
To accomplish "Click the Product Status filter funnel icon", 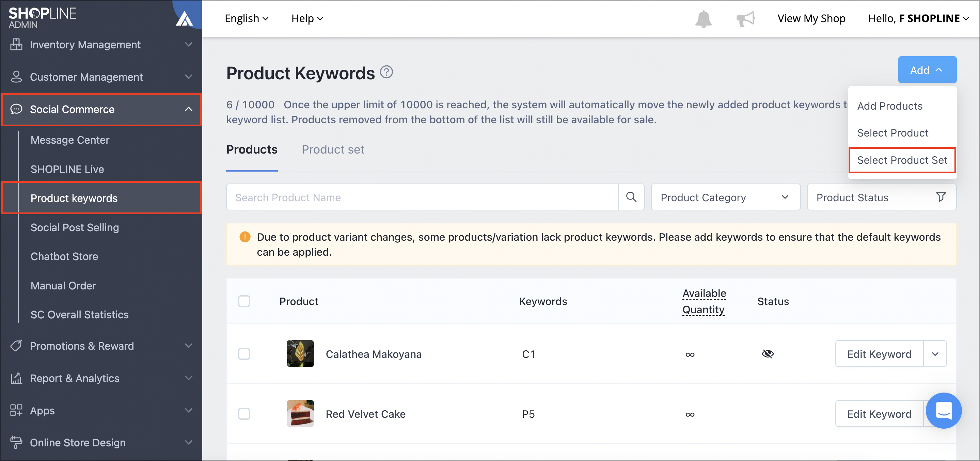I will click(x=941, y=197).
